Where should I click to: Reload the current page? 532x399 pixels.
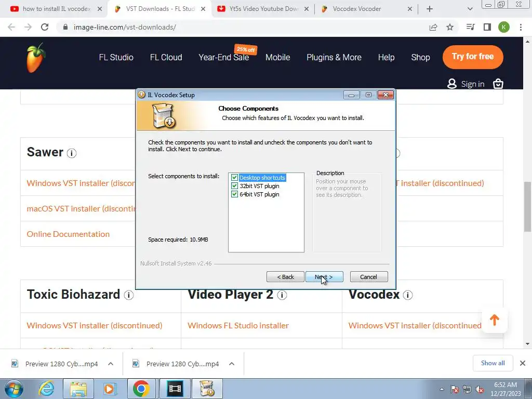pyautogui.click(x=45, y=27)
